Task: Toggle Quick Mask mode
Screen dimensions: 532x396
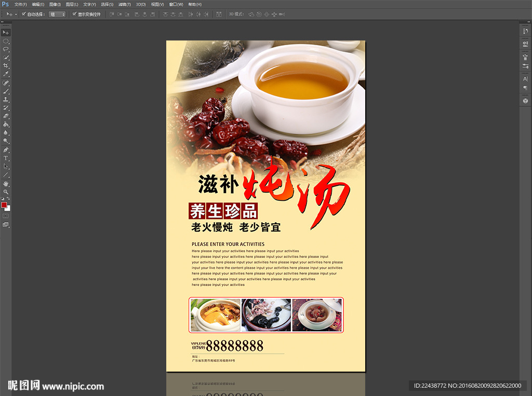Action: (6, 216)
